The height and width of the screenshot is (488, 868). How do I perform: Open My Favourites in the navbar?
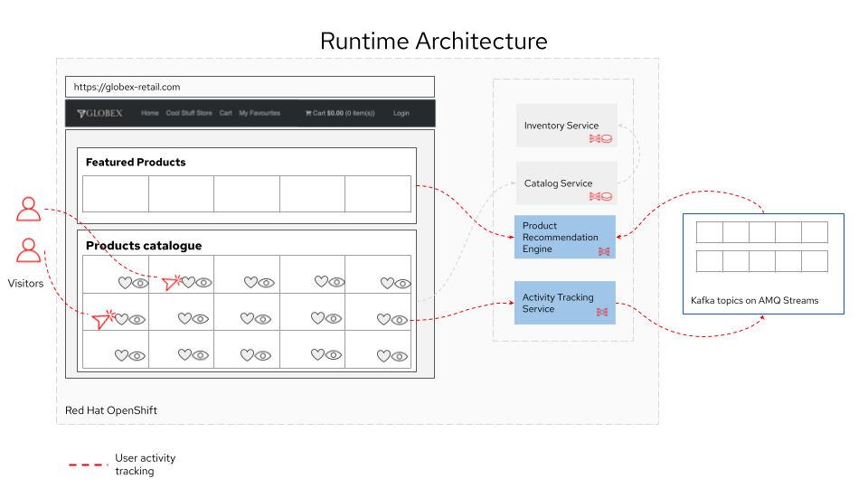259,113
